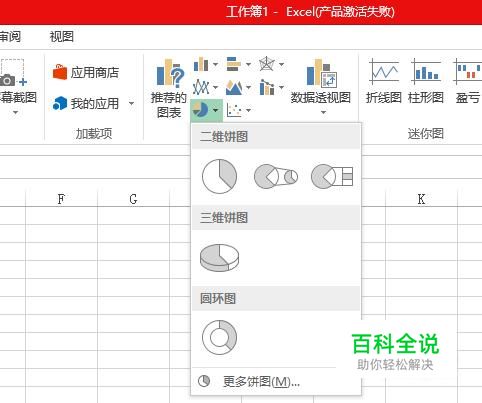
Task: Select column F header
Action: pyautogui.click(x=61, y=199)
